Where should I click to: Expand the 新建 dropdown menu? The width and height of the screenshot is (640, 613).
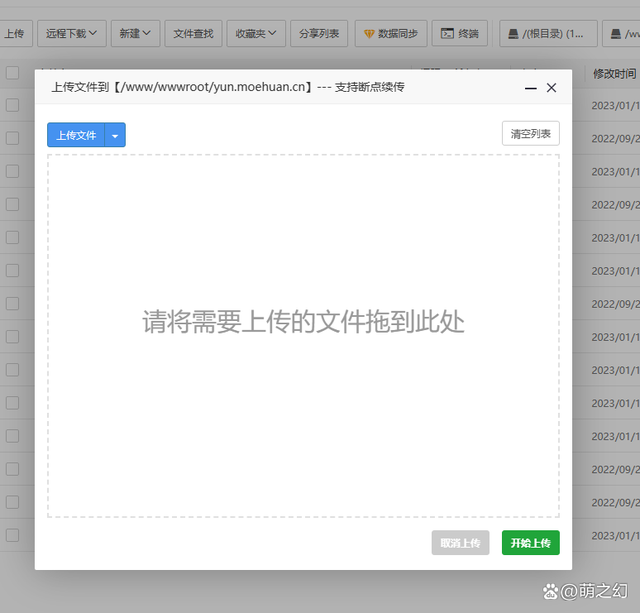[134, 34]
